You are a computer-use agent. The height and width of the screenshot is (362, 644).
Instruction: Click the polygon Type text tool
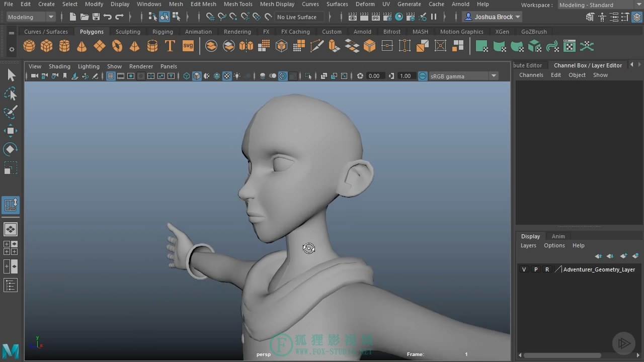tap(170, 46)
